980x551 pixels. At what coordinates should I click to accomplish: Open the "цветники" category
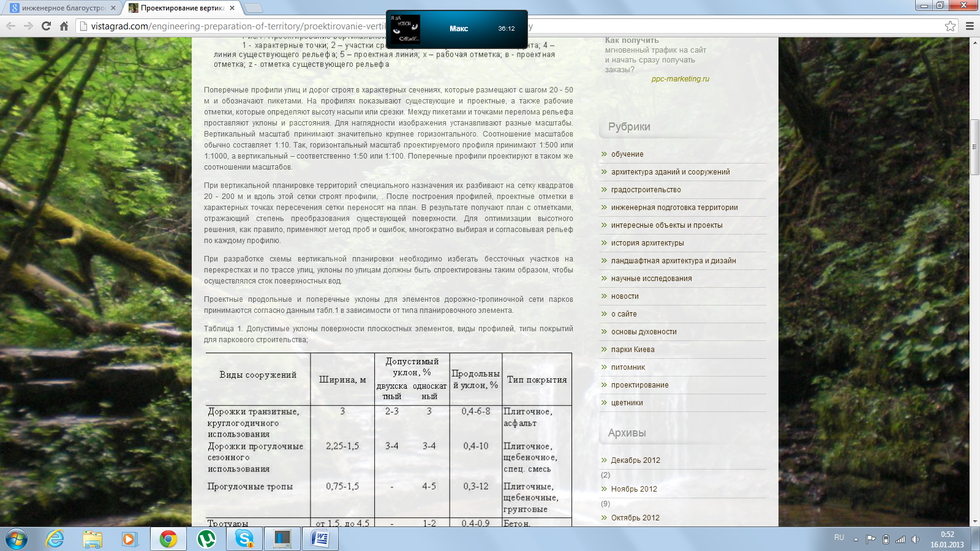tap(627, 403)
